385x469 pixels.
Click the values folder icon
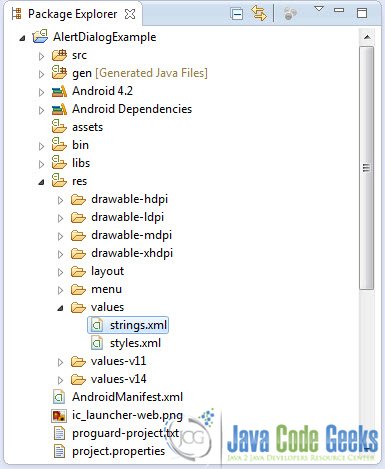78,307
